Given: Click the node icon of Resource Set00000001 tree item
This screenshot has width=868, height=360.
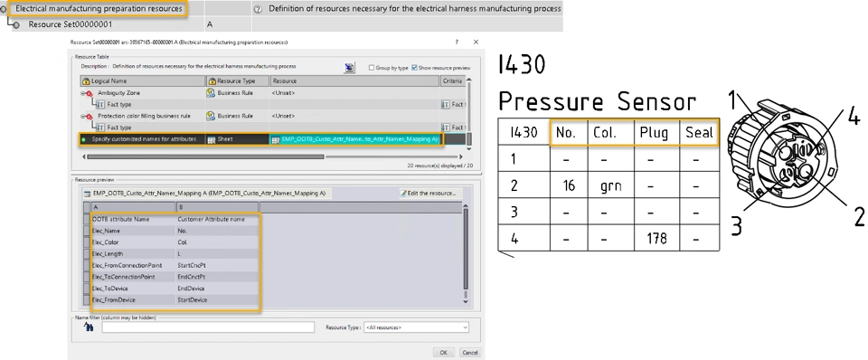Looking at the screenshot, I should pos(16,25).
